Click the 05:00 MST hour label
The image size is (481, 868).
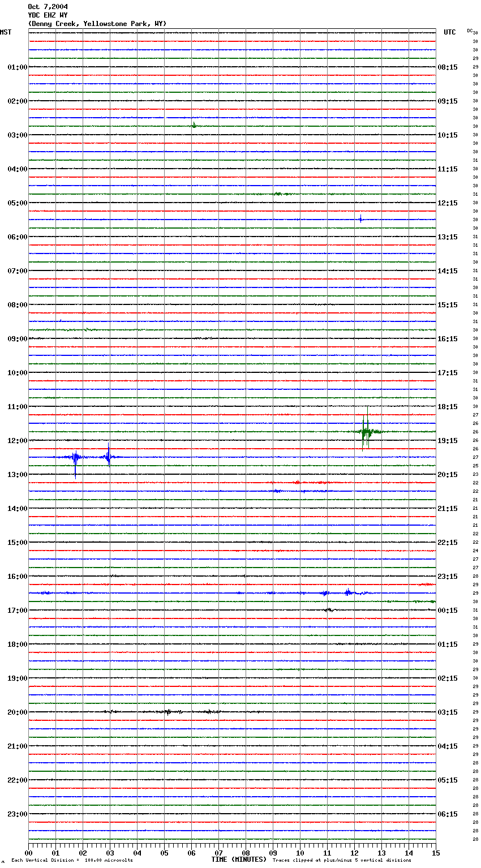[18, 203]
